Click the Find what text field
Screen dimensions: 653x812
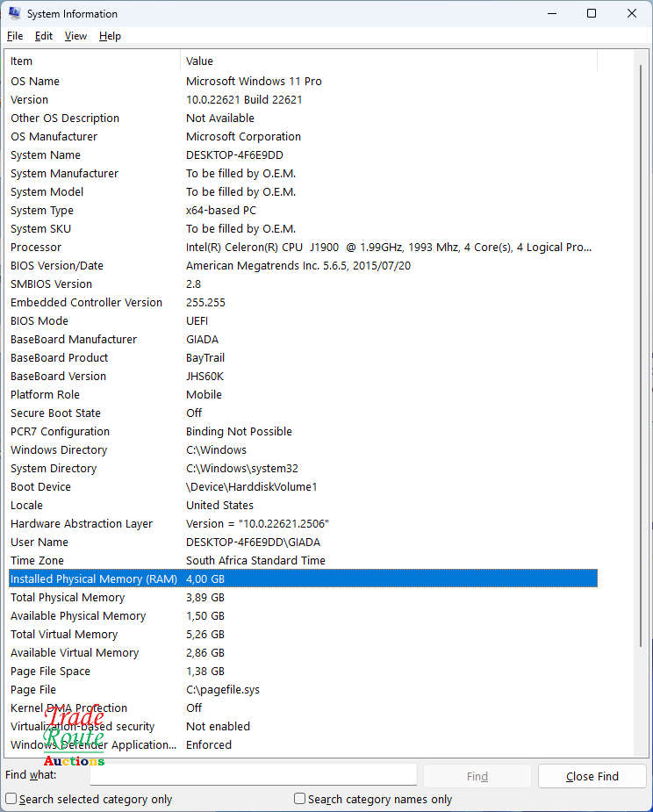click(x=254, y=775)
